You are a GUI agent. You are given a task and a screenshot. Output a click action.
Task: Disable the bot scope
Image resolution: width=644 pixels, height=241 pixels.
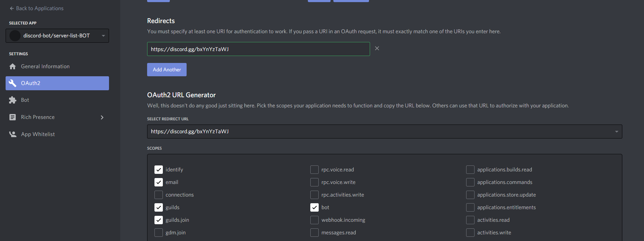pos(314,207)
